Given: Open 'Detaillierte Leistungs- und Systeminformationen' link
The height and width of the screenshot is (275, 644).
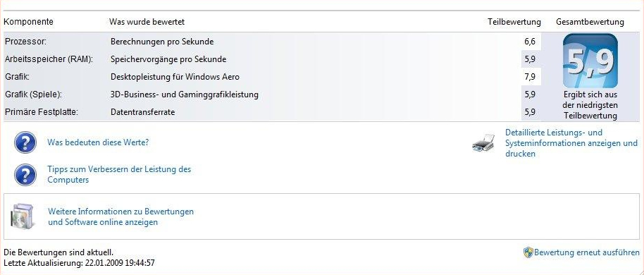Looking at the screenshot, I should [x=571, y=143].
